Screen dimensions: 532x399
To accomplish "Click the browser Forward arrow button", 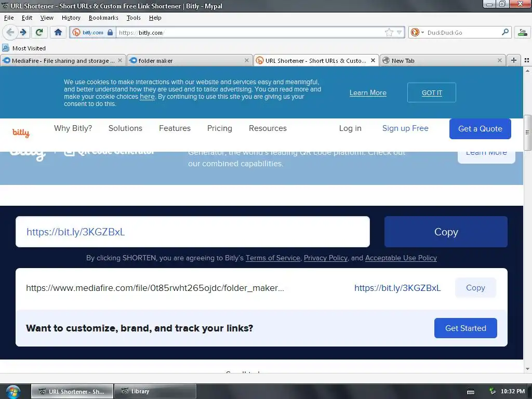I will pos(23,33).
